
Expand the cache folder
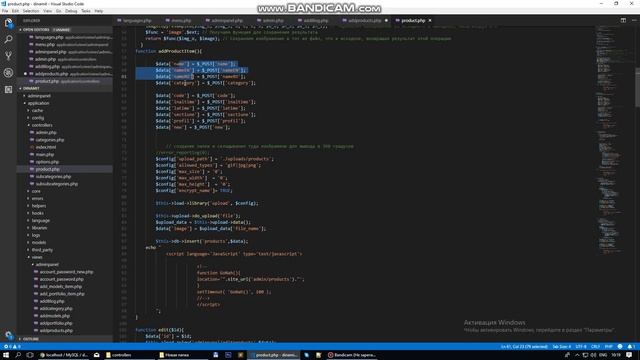click(37, 111)
